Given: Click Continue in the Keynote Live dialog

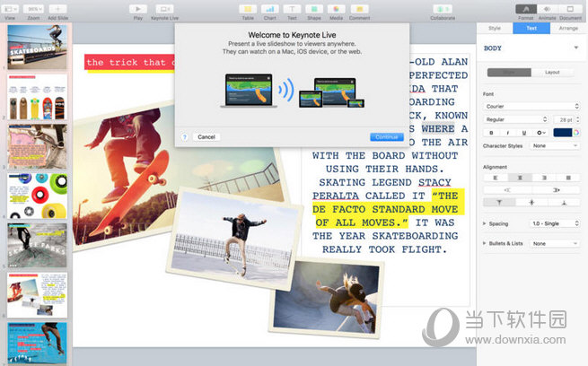Looking at the screenshot, I should tap(386, 136).
